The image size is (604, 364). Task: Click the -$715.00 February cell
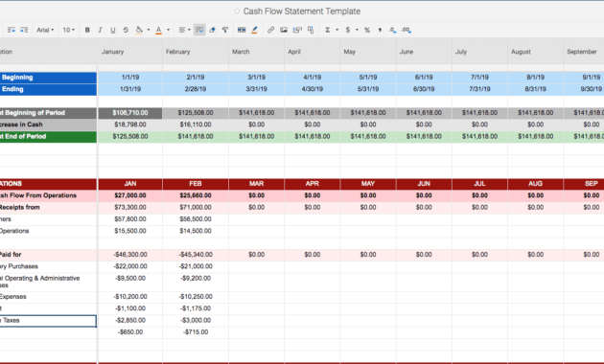click(196, 332)
